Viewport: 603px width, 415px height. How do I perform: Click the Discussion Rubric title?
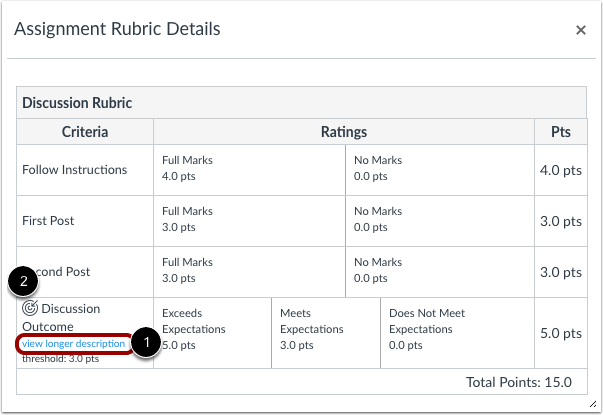pyautogui.click(x=77, y=103)
